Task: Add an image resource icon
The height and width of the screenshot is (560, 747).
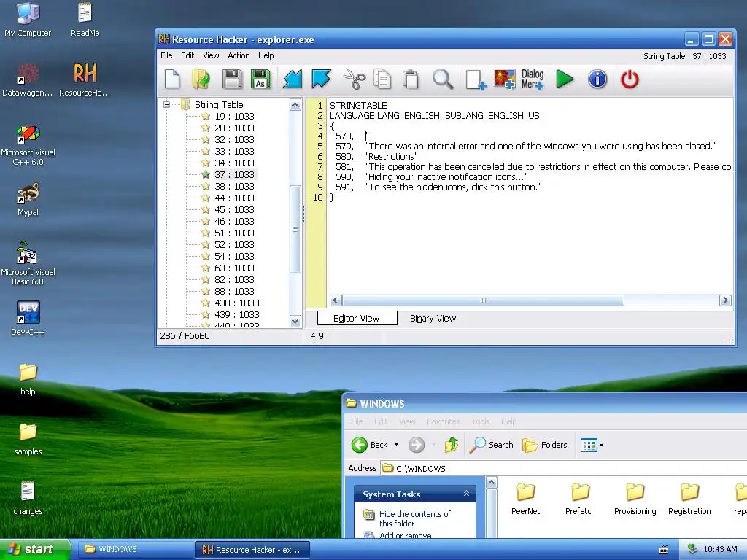Action: 505,79
